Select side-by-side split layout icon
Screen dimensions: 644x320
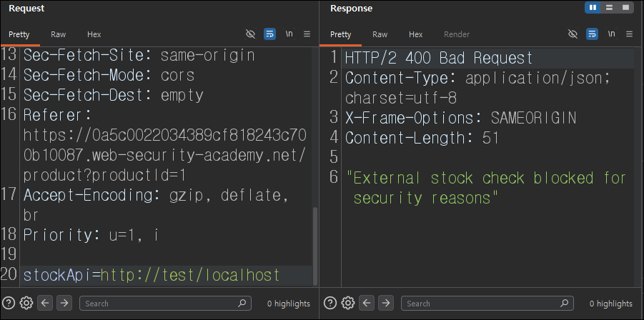(593, 7)
